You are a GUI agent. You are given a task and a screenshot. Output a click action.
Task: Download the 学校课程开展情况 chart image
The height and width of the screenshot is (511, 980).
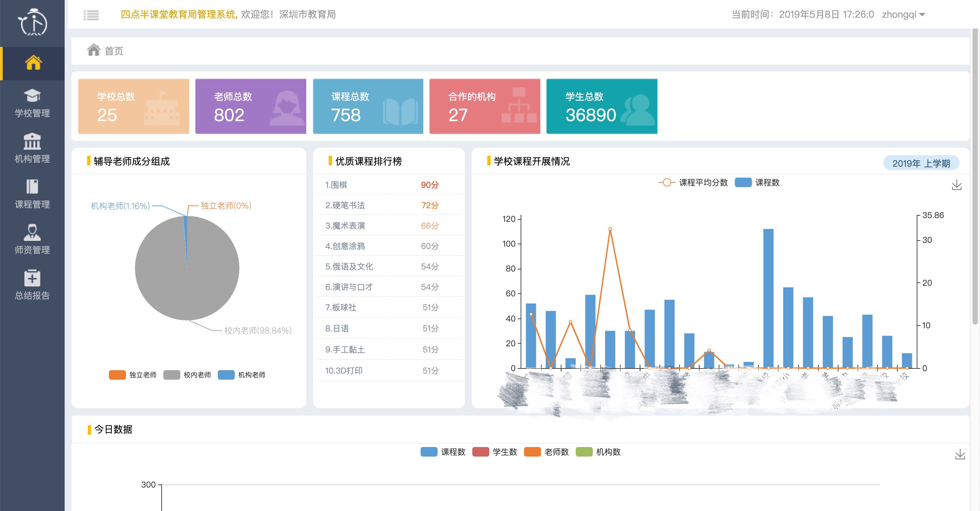(957, 185)
